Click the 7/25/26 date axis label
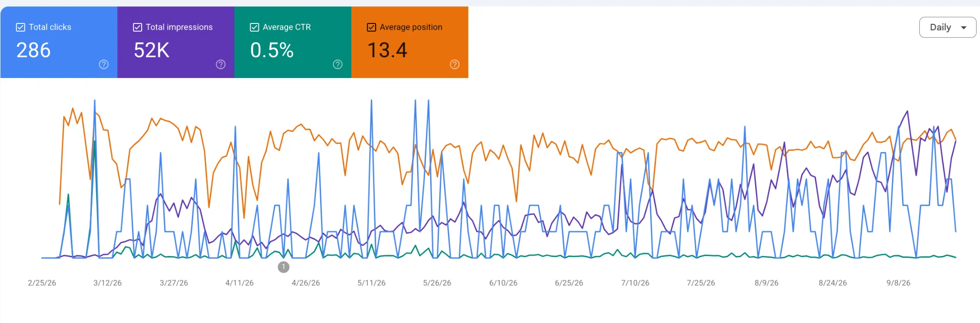This screenshot has width=980, height=323. coord(701,283)
